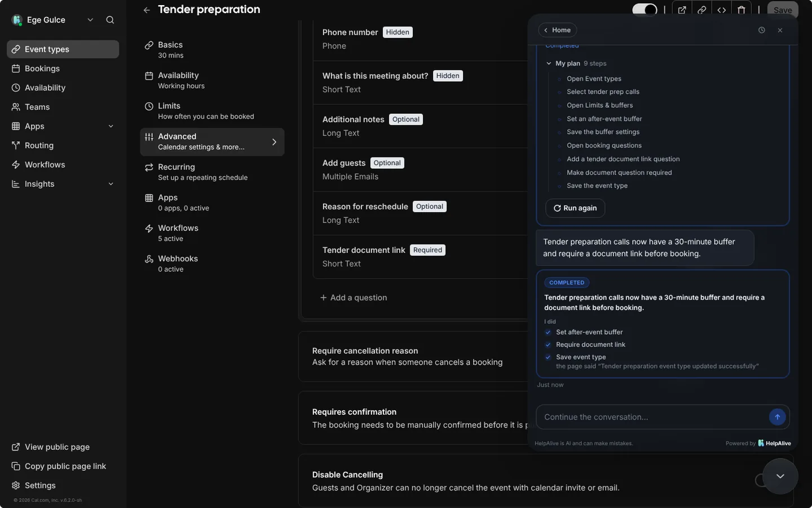Open Workflows 5 active tab
The width and height of the screenshot is (812, 508).
[212, 233]
